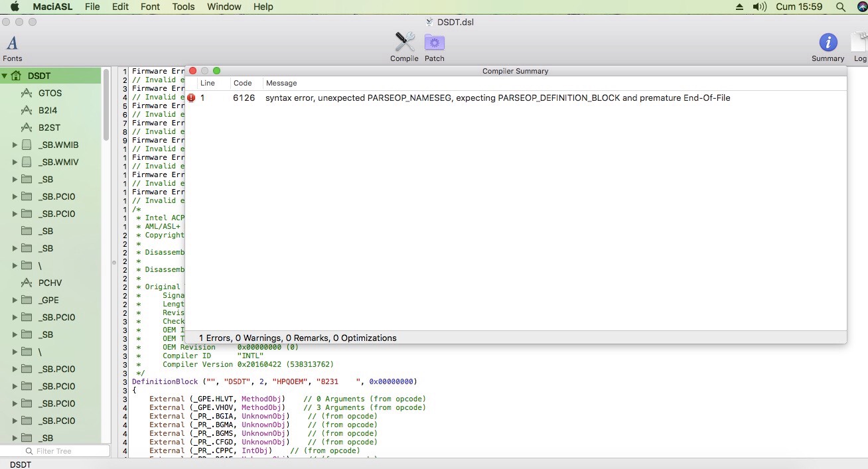Zoom the Compiler Summary window
868x469 pixels.
(216, 71)
